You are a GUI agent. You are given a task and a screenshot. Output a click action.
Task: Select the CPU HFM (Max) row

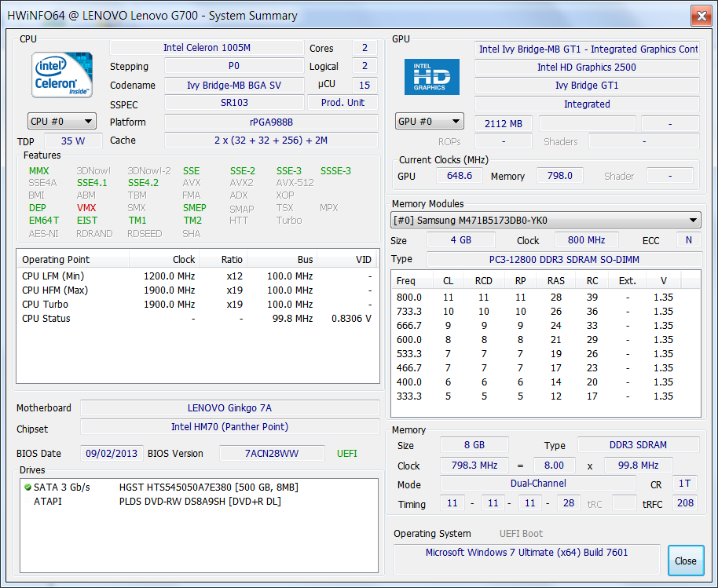pyautogui.click(x=198, y=290)
